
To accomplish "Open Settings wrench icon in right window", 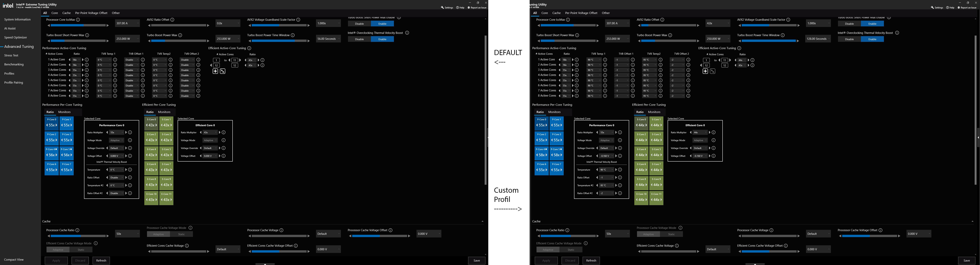I will tap(932, 8).
